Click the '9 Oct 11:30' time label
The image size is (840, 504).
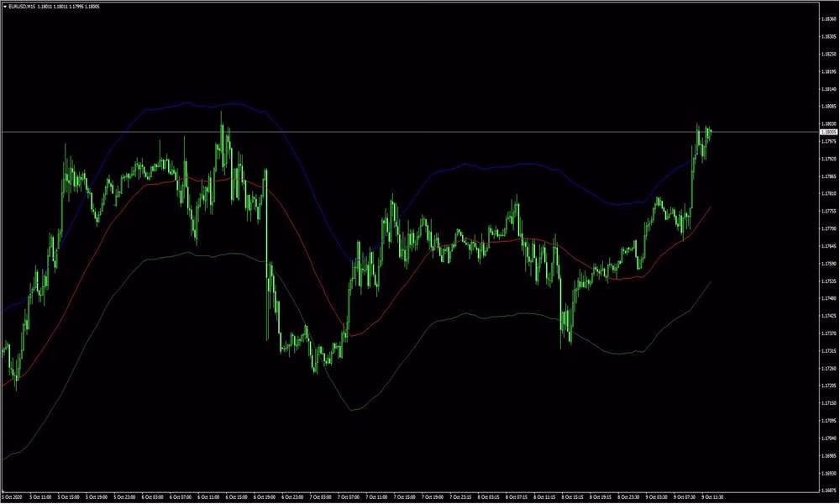click(712, 497)
